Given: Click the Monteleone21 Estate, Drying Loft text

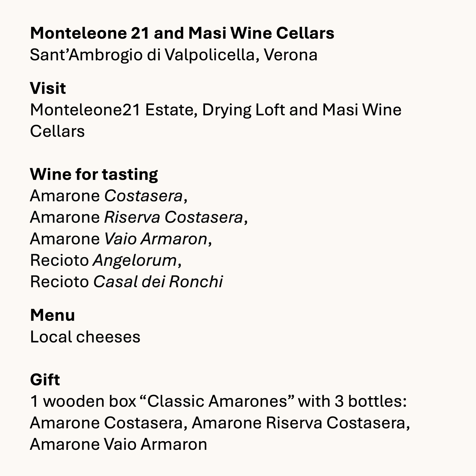Looking at the screenshot, I should (x=157, y=110).
